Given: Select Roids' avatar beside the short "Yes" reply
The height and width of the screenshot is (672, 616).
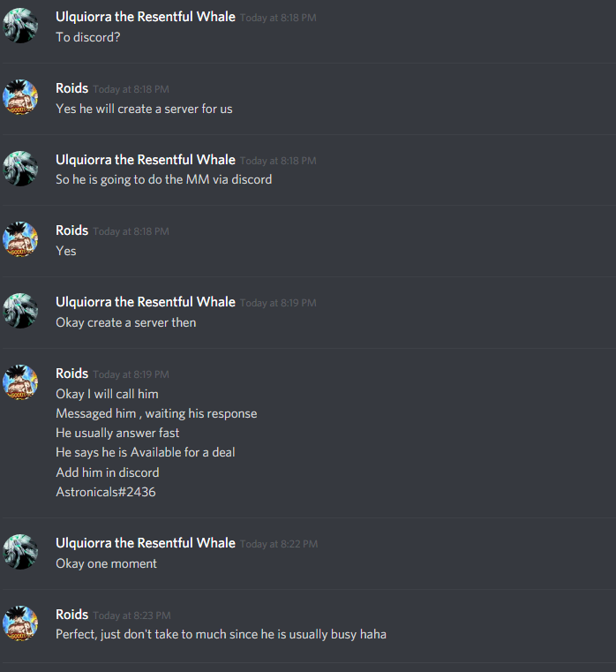Looking at the screenshot, I should pyautogui.click(x=20, y=239).
